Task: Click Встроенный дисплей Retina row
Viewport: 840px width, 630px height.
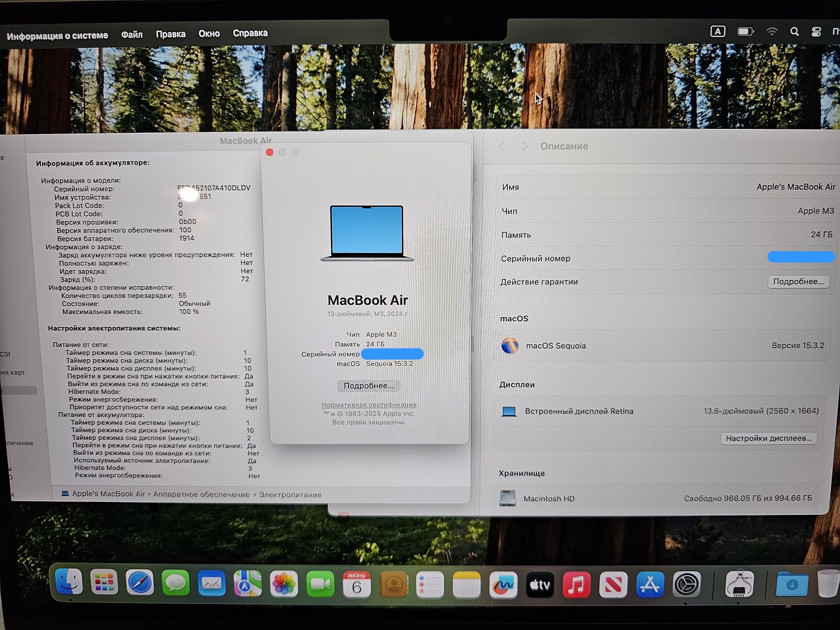Action: point(660,411)
